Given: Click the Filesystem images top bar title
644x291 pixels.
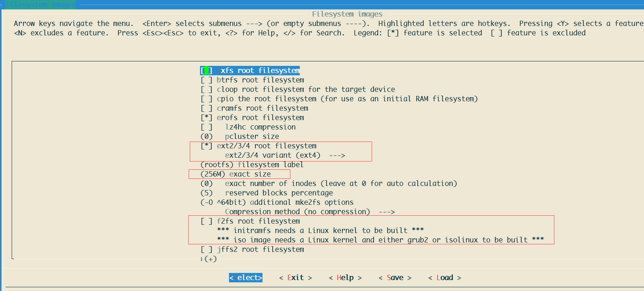Looking at the screenshot, I should click(40, 5).
